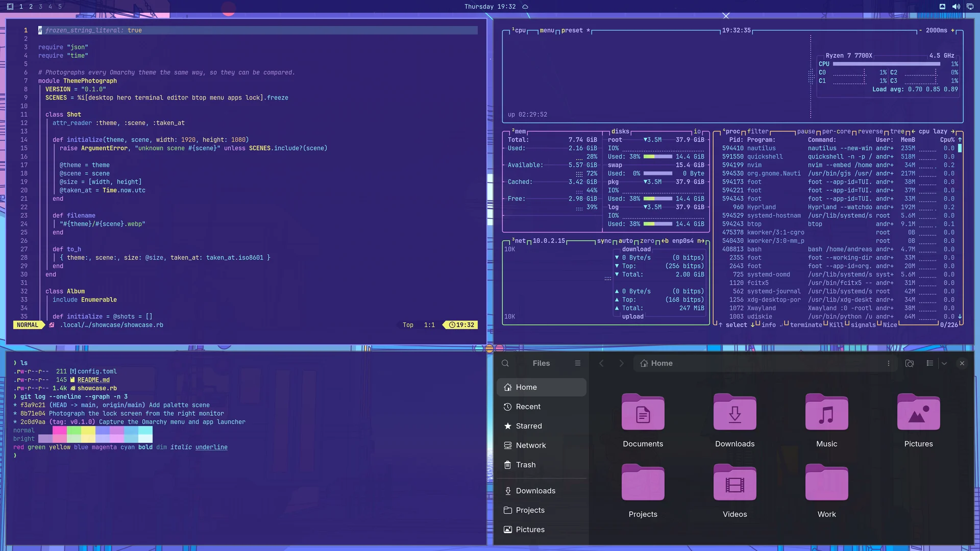The height and width of the screenshot is (551, 980).
Task: Cycle the btop preset option
Action: (575, 31)
